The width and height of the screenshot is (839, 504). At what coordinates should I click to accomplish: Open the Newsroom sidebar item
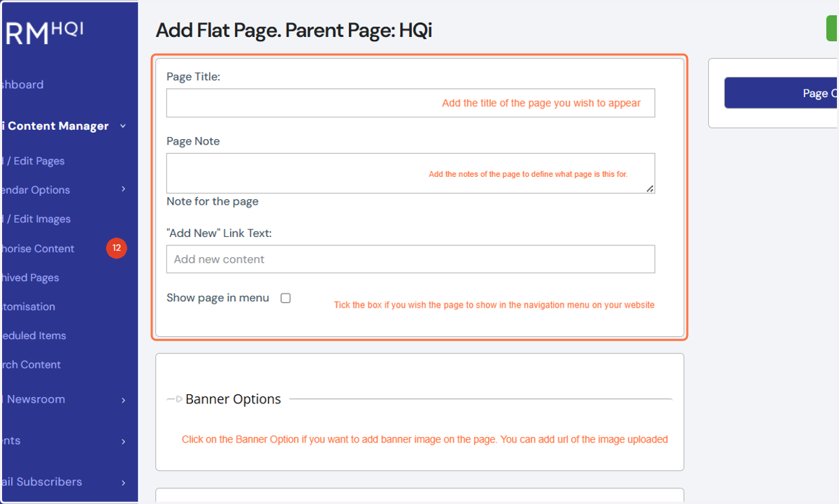click(x=33, y=399)
